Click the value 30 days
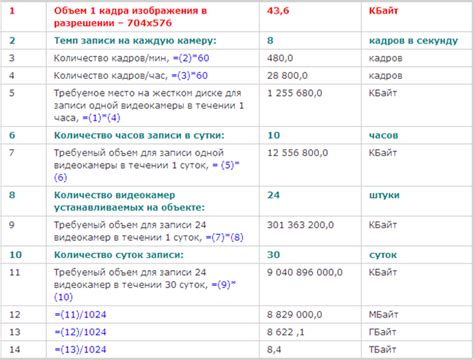 coord(273,255)
